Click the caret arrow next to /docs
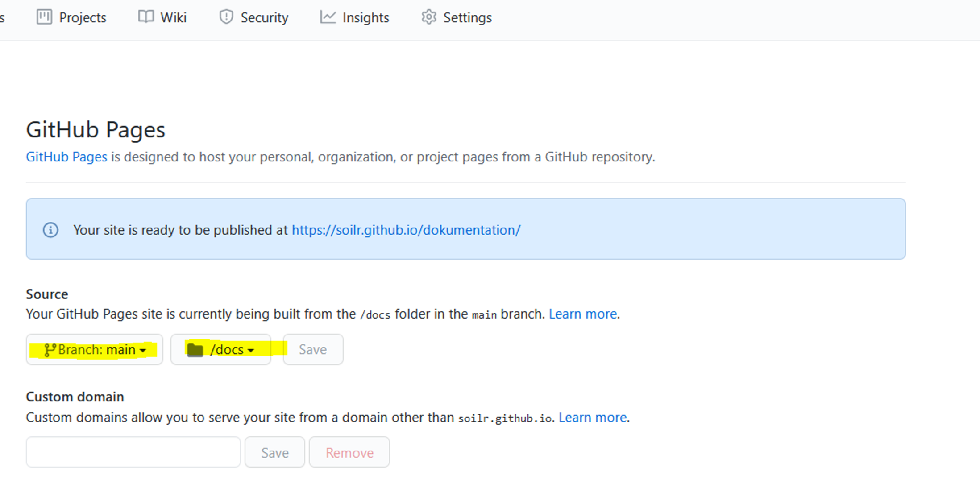The height and width of the screenshot is (480, 980). [x=251, y=351]
